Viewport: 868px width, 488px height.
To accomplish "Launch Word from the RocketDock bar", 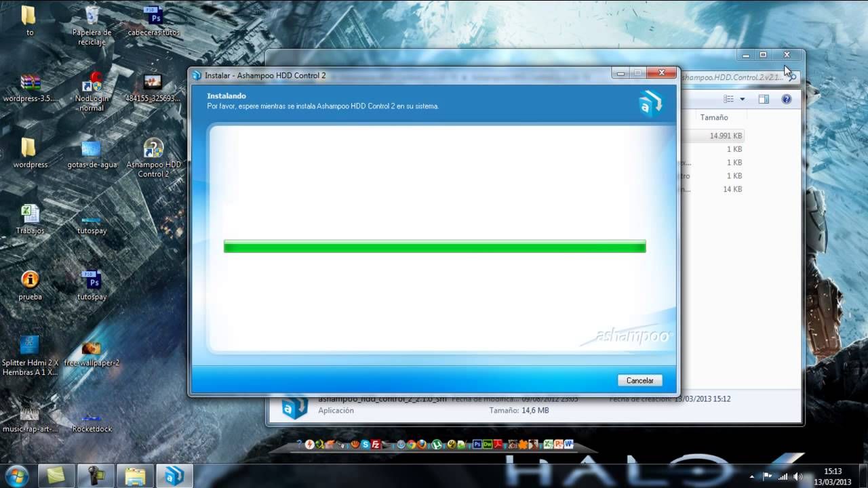I will [x=568, y=445].
